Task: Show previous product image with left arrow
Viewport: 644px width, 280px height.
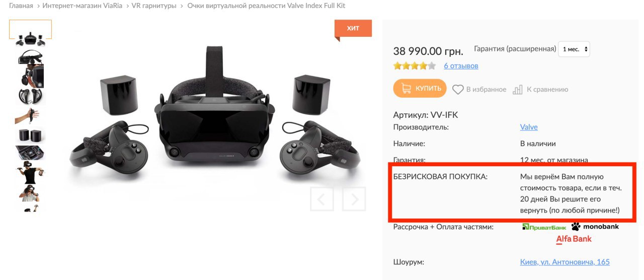Action: 322,199
